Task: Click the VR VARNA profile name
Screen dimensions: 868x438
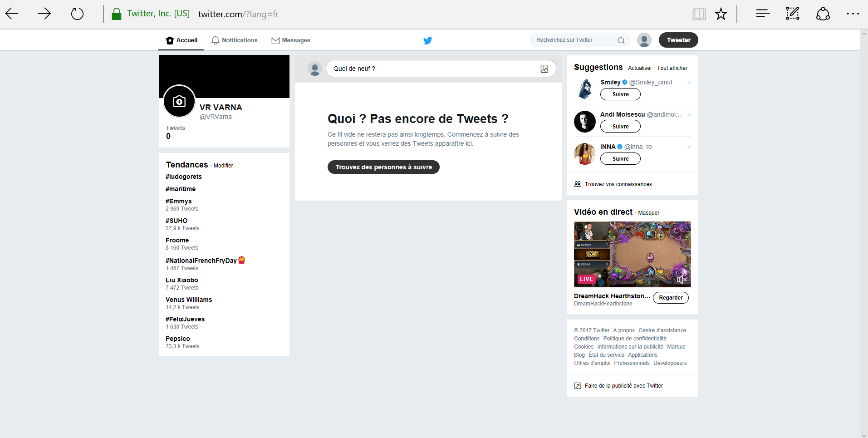Action: click(x=221, y=108)
